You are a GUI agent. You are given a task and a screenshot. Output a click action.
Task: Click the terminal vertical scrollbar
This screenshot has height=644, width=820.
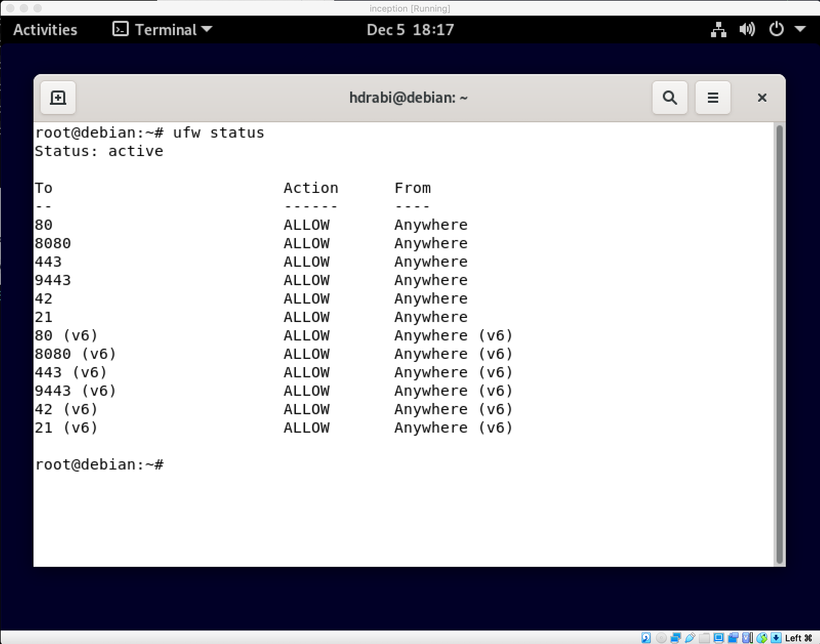coord(779,344)
